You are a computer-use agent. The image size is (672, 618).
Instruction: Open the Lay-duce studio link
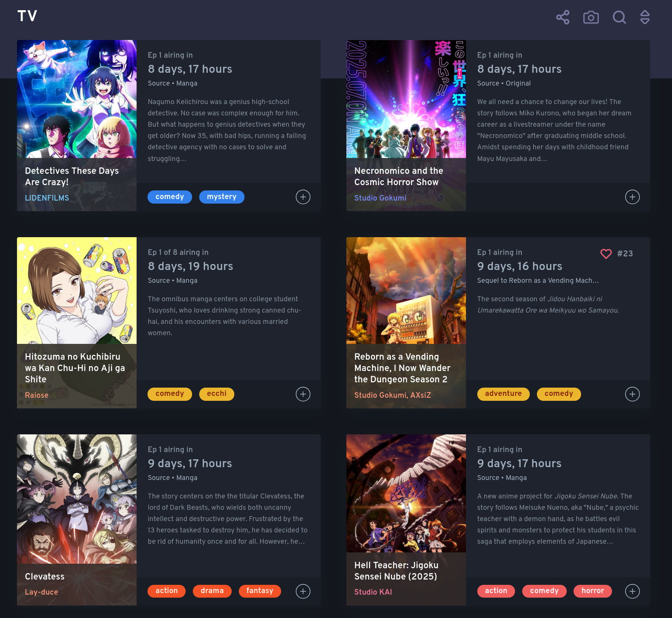tap(42, 592)
